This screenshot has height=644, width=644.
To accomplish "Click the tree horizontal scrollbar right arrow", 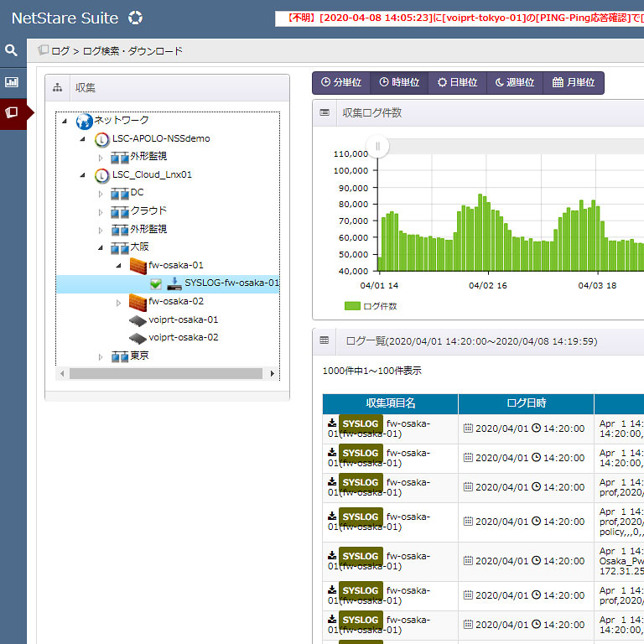I will click(272, 373).
